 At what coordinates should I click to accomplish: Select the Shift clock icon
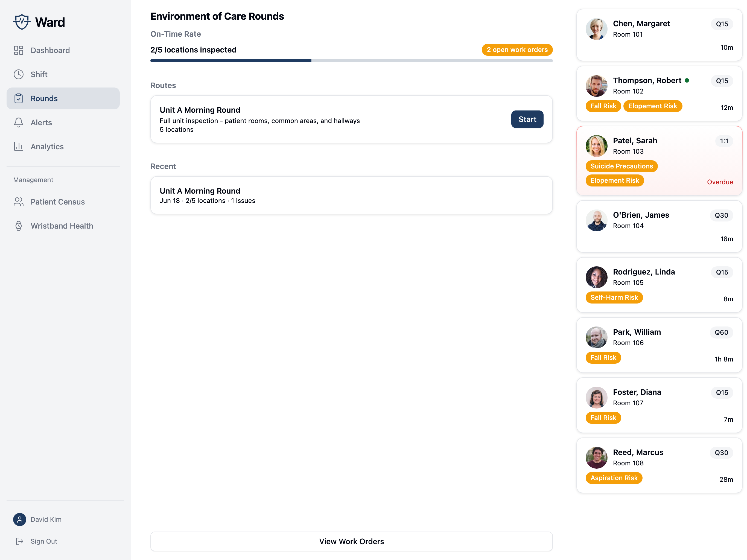(x=19, y=74)
